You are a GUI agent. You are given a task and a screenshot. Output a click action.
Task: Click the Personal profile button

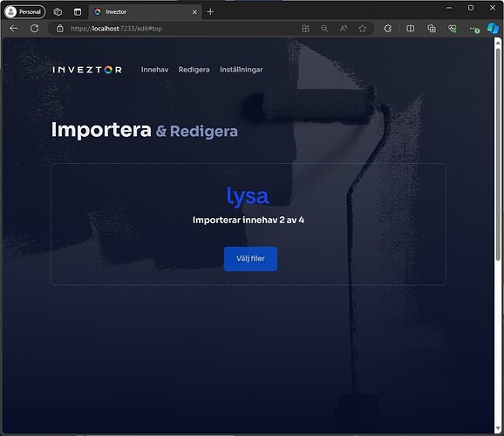[24, 12]
